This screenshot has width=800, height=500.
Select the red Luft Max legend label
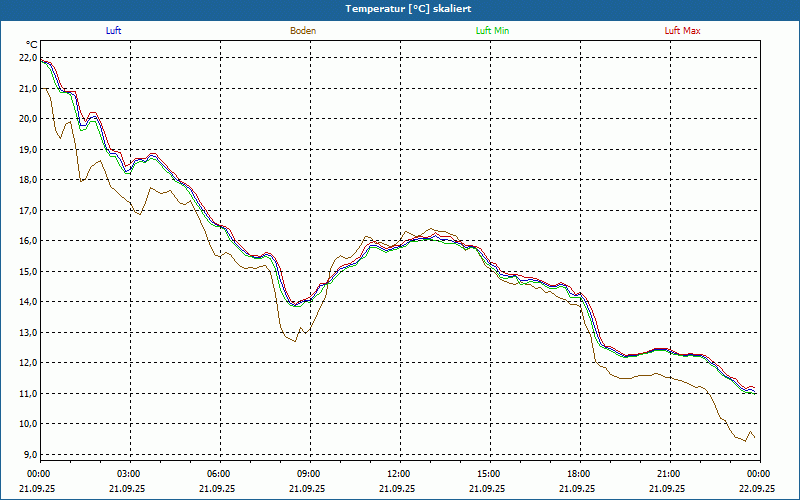[682, 31]
